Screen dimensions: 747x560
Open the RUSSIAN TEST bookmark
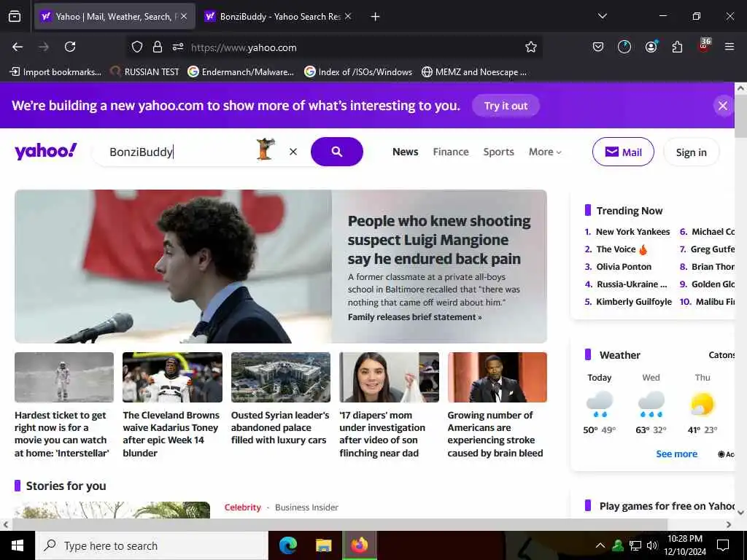[x=145, y=72]
